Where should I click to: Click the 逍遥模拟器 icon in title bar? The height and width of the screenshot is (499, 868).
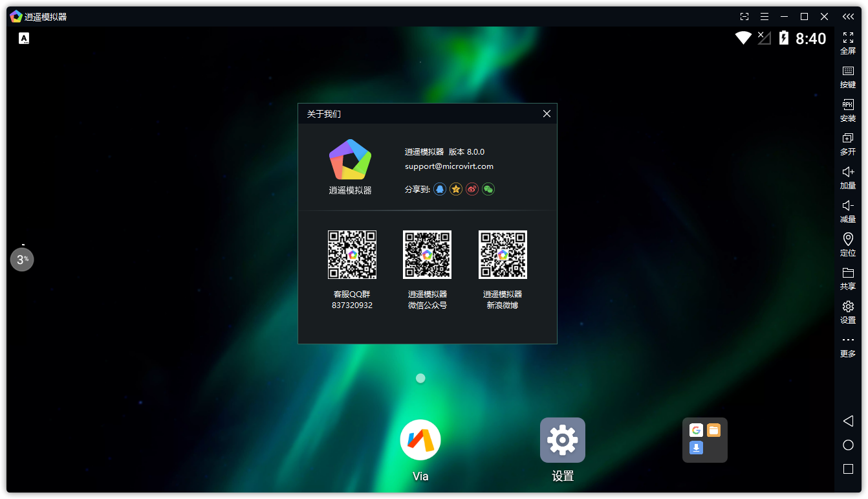click(16, 17)
